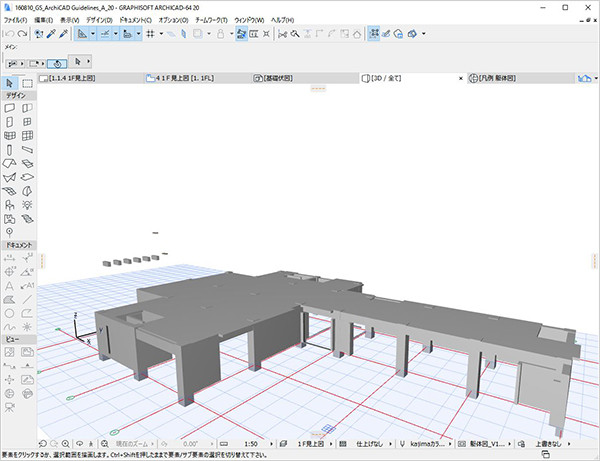600x461 pixels.
Task: Select the Fill tool
Action: 10,300
